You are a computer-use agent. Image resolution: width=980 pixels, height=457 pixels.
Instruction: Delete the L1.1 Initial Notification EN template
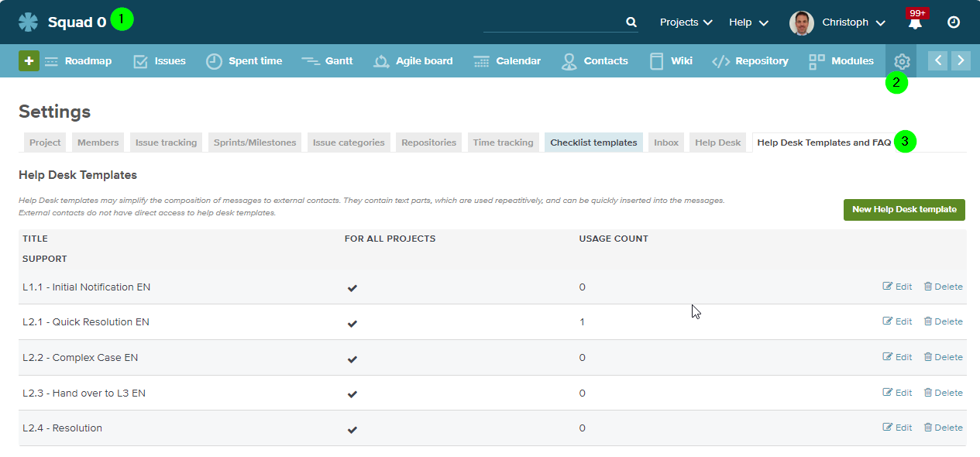pyautogui.click(x=943, y=287)
